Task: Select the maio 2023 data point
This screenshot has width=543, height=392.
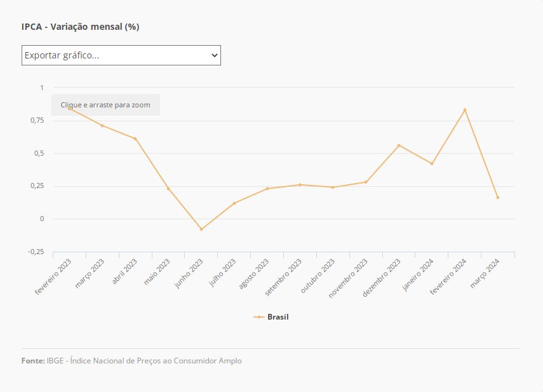Action: click(168, 189)
